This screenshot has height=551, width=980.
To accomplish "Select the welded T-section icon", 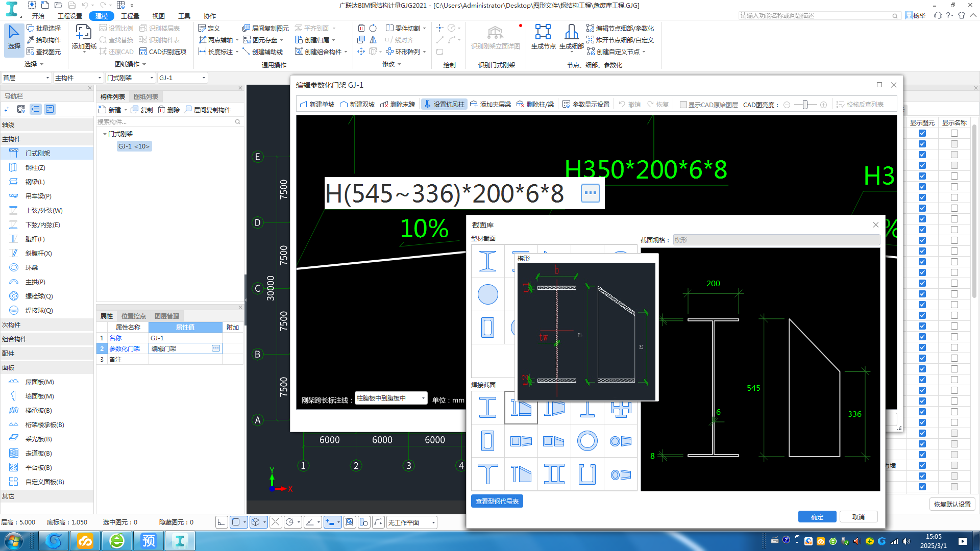I will point(487,474).
